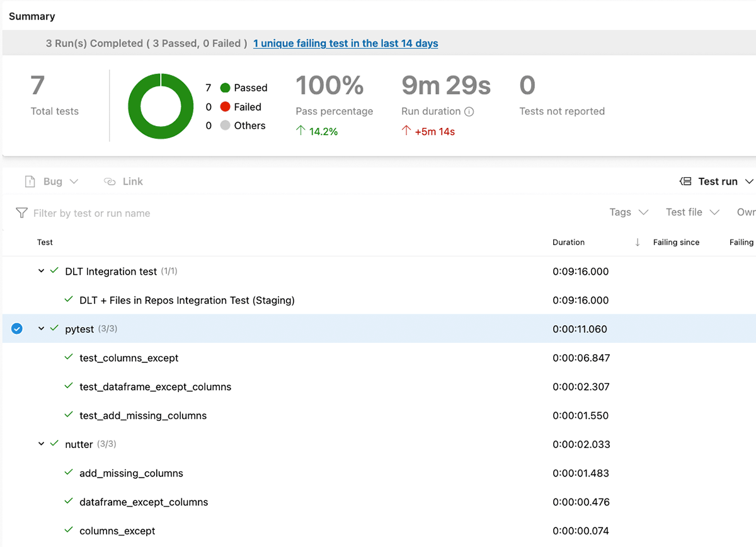This screenshot has width=756, height=547.
Task: Open the Test file filter dropdown
Action: (x=692, y=212)
